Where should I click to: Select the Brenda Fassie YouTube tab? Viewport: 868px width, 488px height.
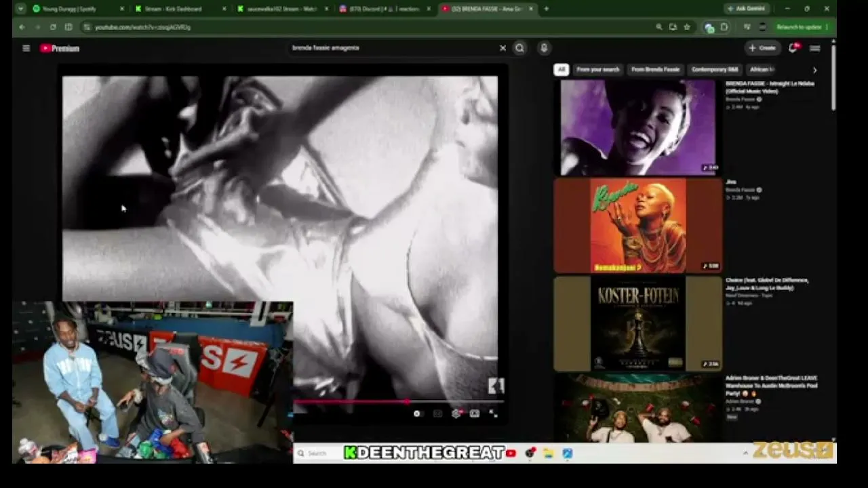(486, 9)
